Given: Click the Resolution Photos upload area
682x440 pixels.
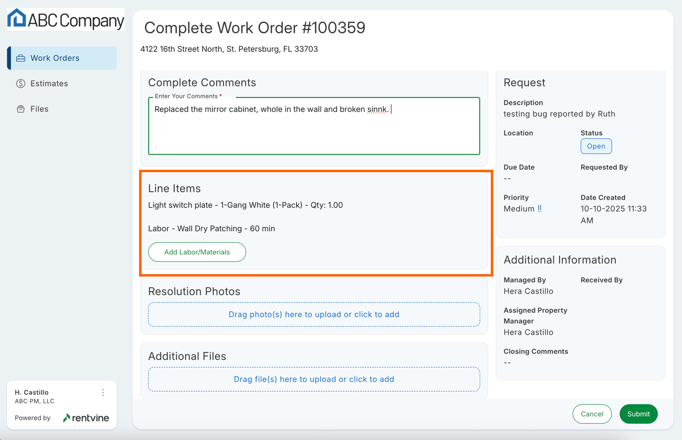Looking at the screenshot, I should [314, 314].
